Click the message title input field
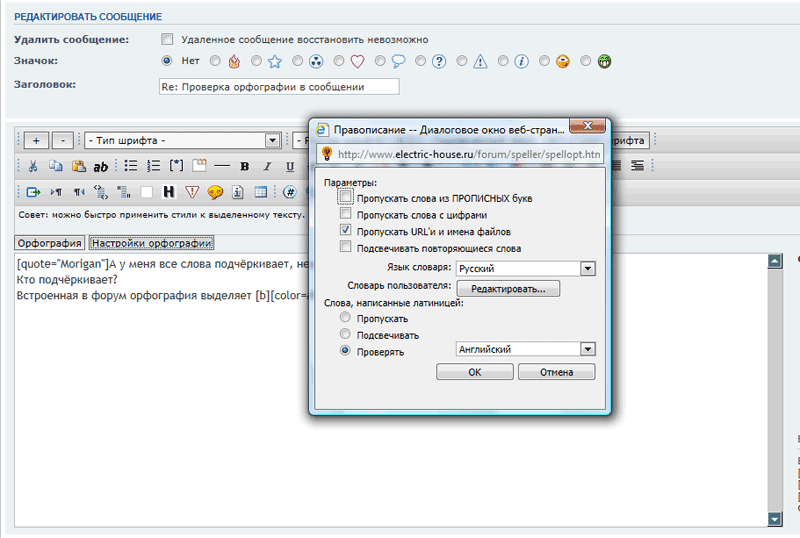 point(278,86)
